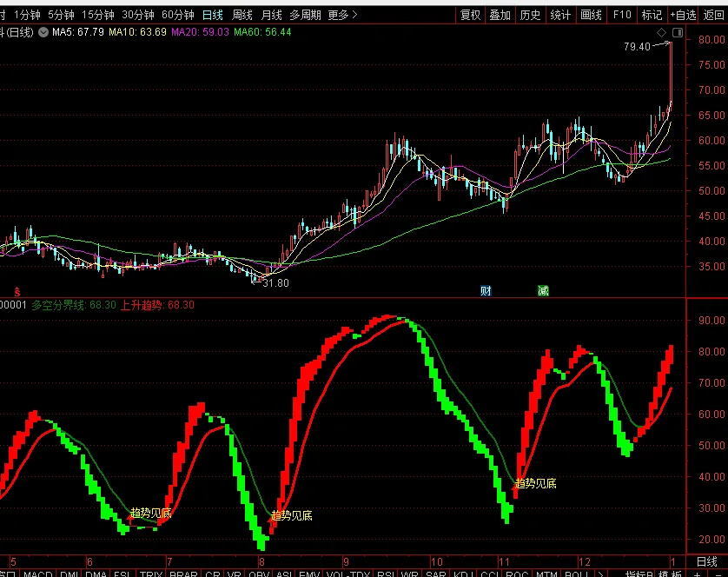
Task: Toggle the side panel icon beside diamond
Action: pyautogui.click(x=678, y=32)
